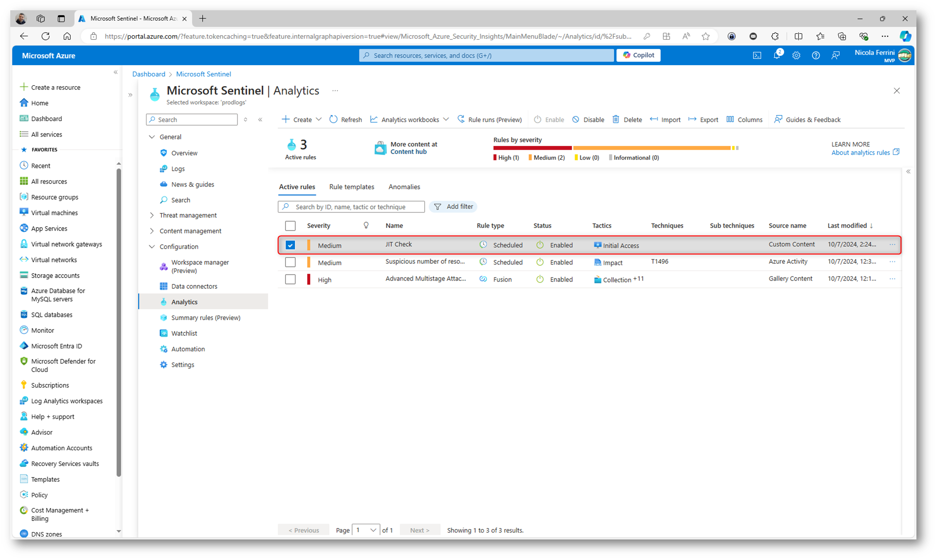Open Azure Cloud Shell icon
The height and width of the screenshot is (560, 937).
click(757, 55)
